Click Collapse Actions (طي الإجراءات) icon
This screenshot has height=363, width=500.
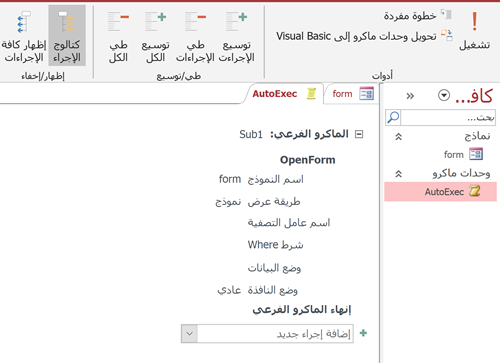pos(195,21)
